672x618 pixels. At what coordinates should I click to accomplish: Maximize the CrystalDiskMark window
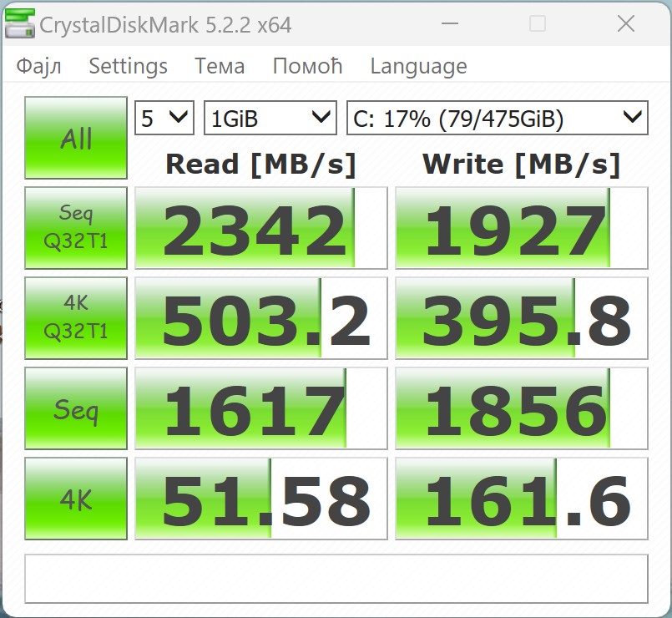coord(538,24)
